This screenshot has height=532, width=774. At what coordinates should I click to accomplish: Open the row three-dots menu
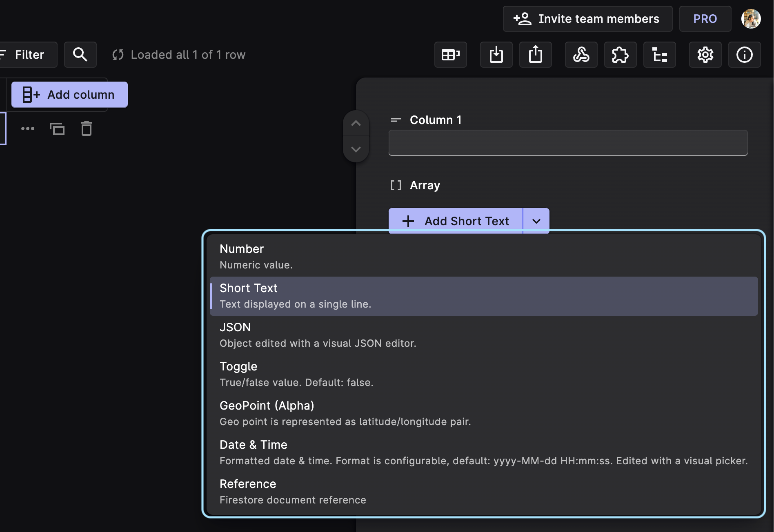tap(28, 129)
